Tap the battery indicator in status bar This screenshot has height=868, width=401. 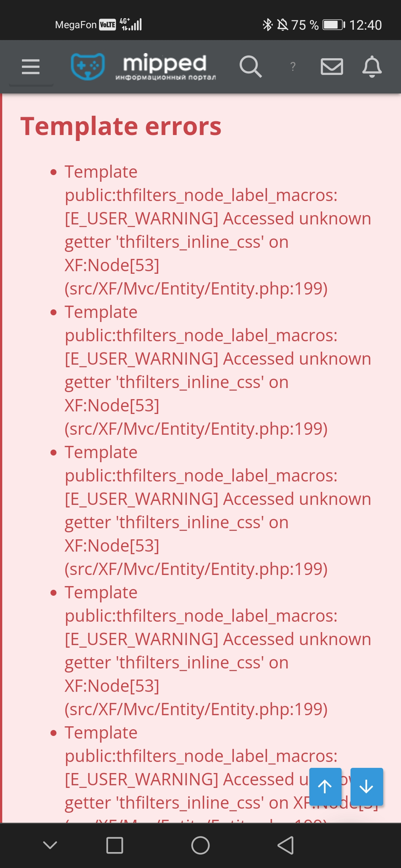[x=333, y=25]
